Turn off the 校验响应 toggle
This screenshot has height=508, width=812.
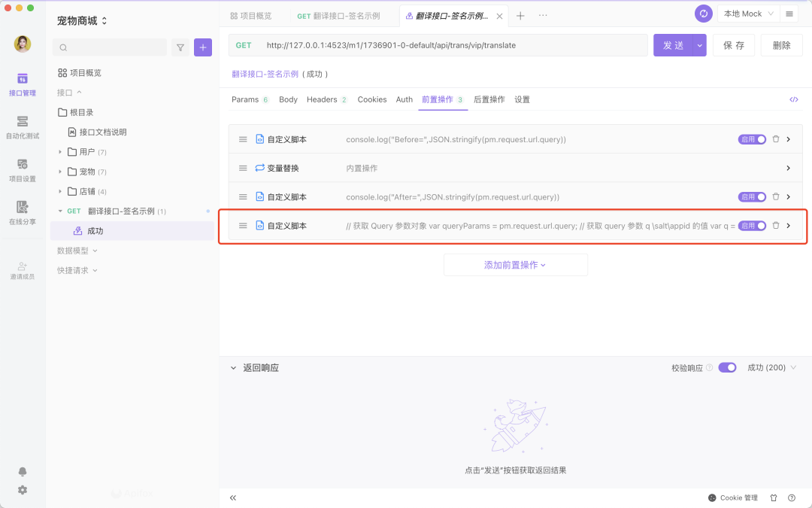pyautogui.click(x=727, y=367)
